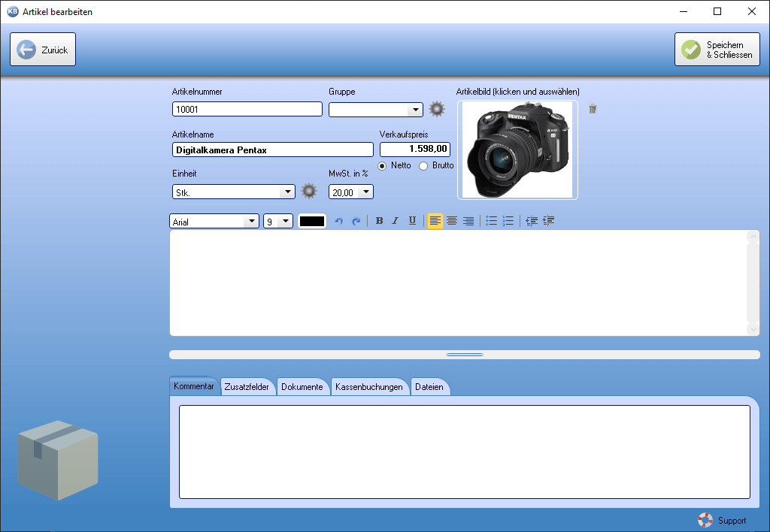Click the undo arrow icon
The image size is (770, 532).
[338, 221]
